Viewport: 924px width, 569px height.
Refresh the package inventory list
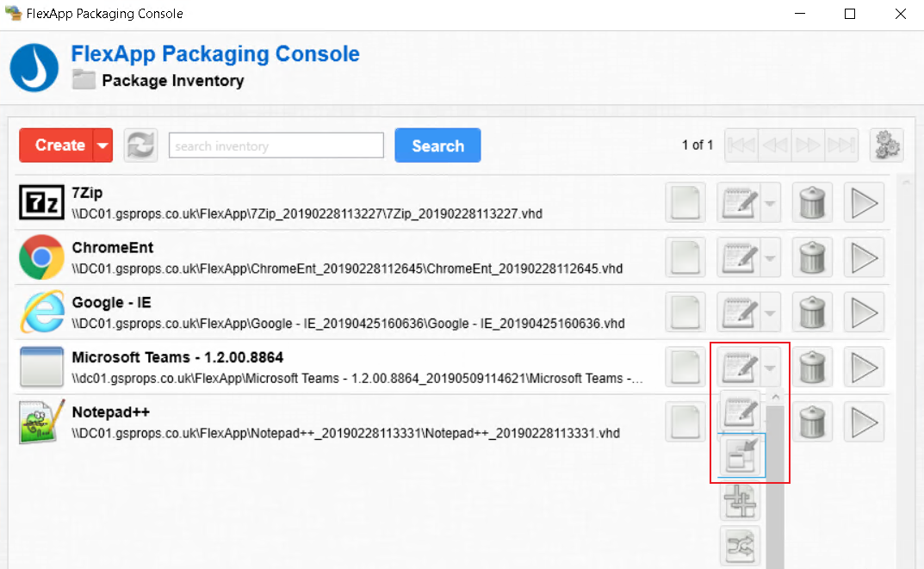(x=140, y=145)
